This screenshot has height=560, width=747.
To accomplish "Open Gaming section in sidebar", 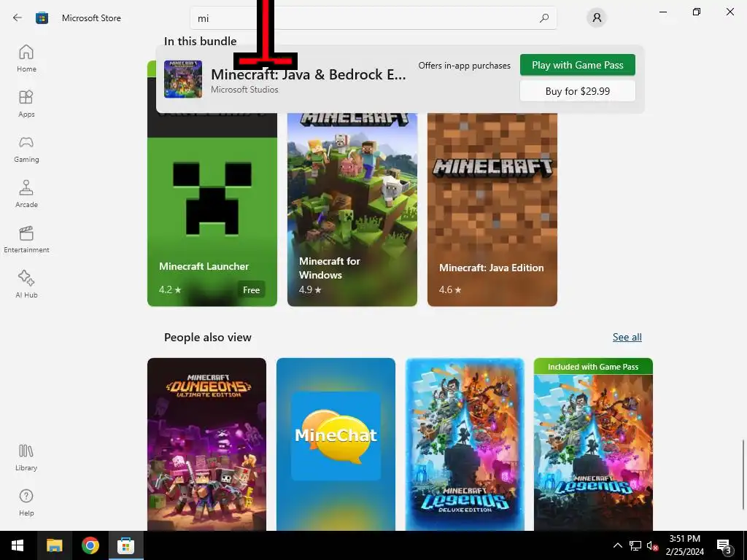I will (26, 149).
